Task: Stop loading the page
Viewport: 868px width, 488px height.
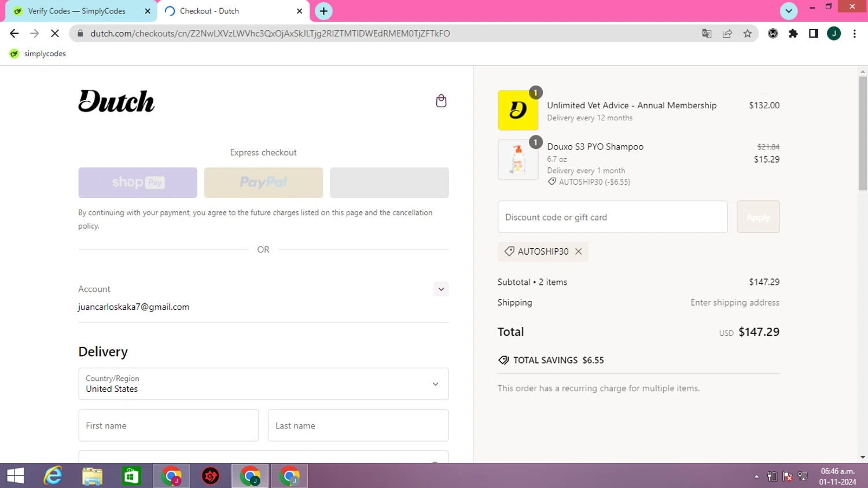Action: pos(55,34)
